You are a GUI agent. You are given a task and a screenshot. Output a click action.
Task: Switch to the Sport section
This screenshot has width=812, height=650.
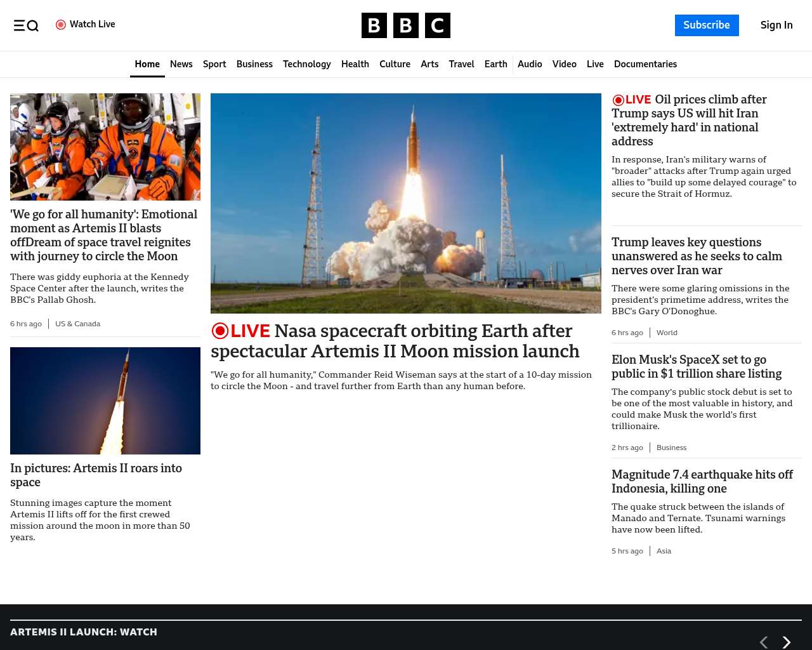click(214, 64)
